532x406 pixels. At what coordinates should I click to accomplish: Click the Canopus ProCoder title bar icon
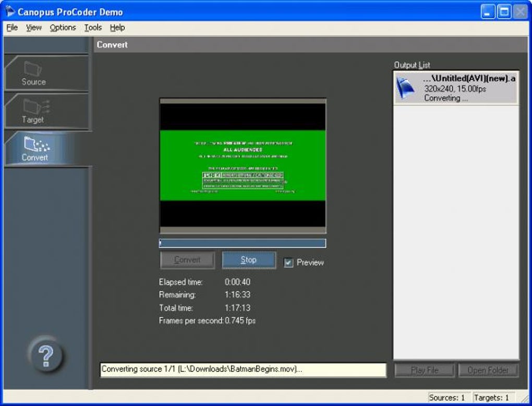10,11
